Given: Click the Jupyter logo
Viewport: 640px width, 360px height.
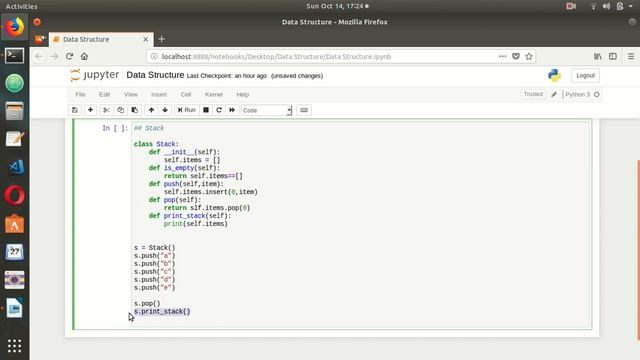Looking at the screenshot, I should click(94, 75).
